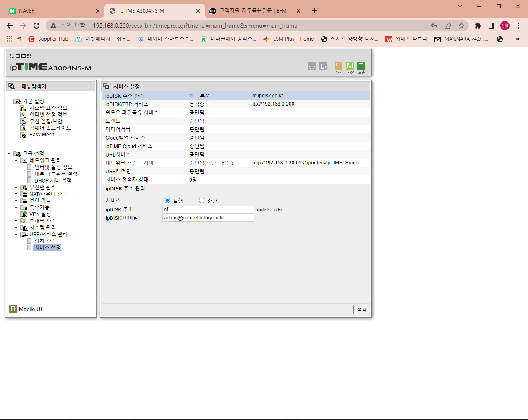
Task: Expand the 무선랜 관리 tree node
Action: (x=16, y=187)
